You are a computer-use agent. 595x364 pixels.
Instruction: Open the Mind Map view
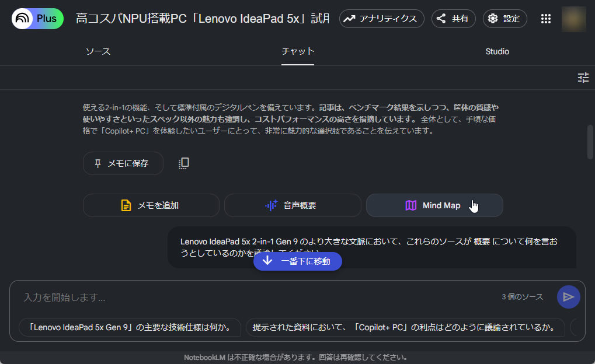click(x=434, y=205)
